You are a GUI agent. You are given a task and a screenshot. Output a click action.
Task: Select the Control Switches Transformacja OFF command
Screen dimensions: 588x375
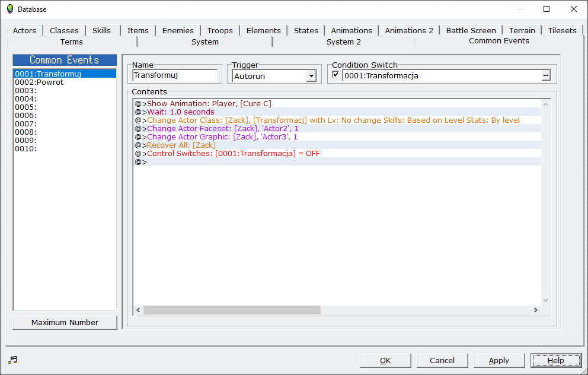(337, 153)
